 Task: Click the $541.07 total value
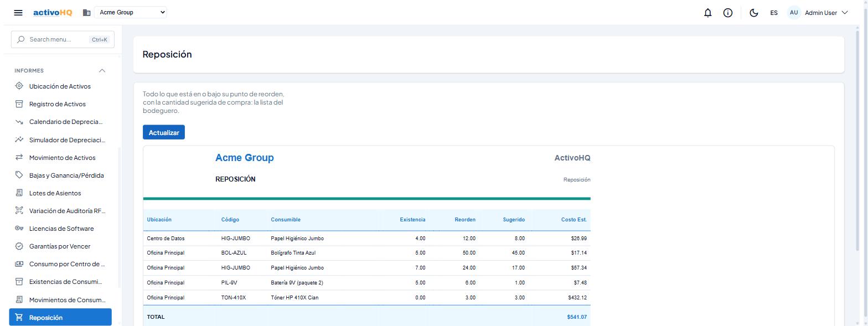point(577,317)
